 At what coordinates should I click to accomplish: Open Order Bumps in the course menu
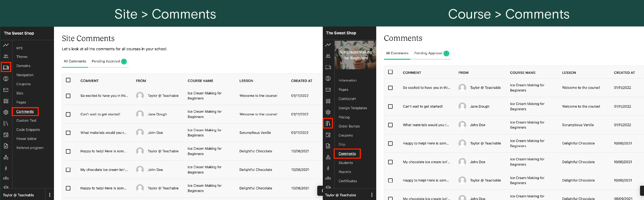point(349,126)
